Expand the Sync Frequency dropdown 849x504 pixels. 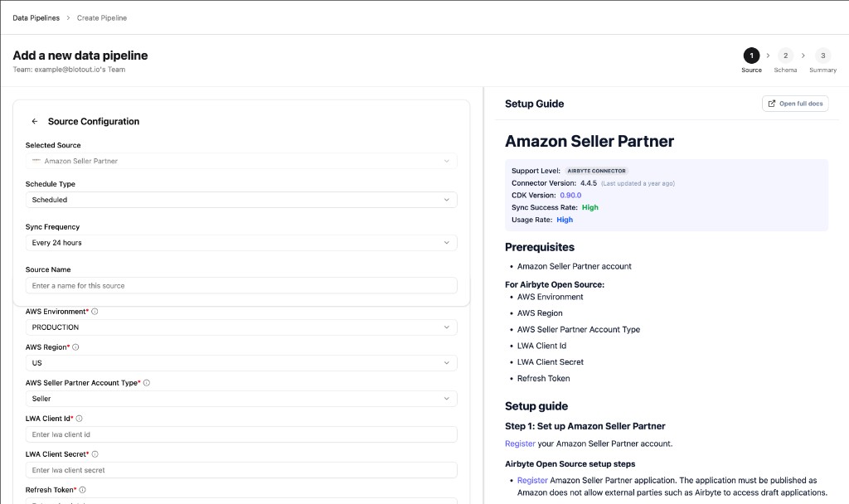[x=241, y=243]
